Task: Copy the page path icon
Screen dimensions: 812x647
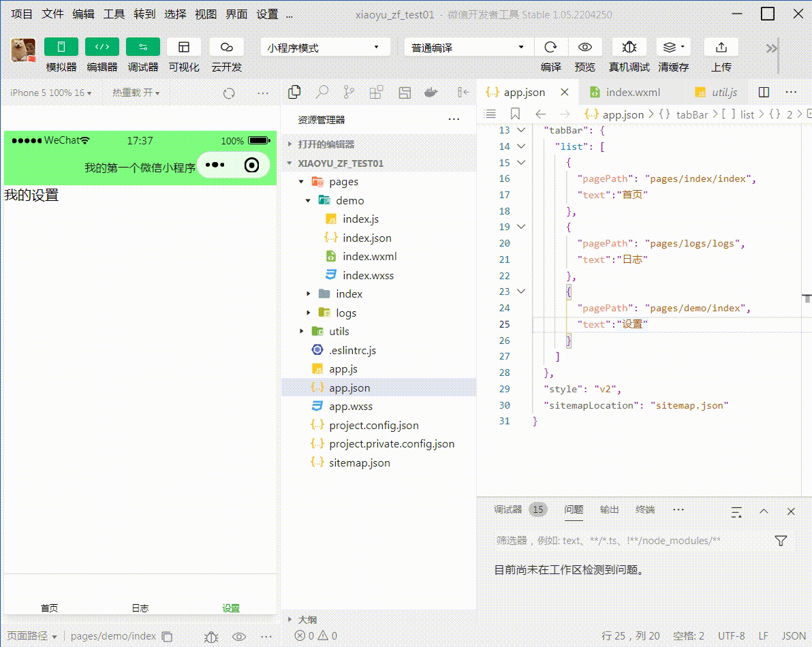Action: coord(168,637)
